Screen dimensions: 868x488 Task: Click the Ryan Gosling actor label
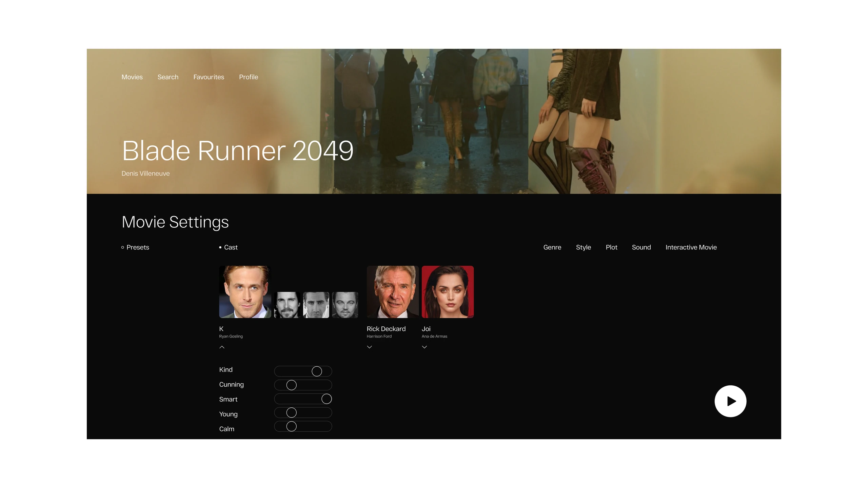231,336
